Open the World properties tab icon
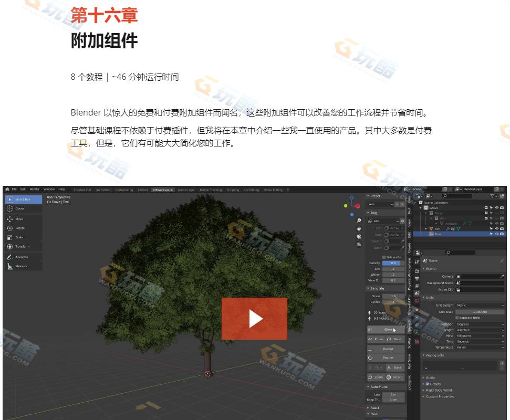This screenshot has width=510, height=420. [417, 301]
